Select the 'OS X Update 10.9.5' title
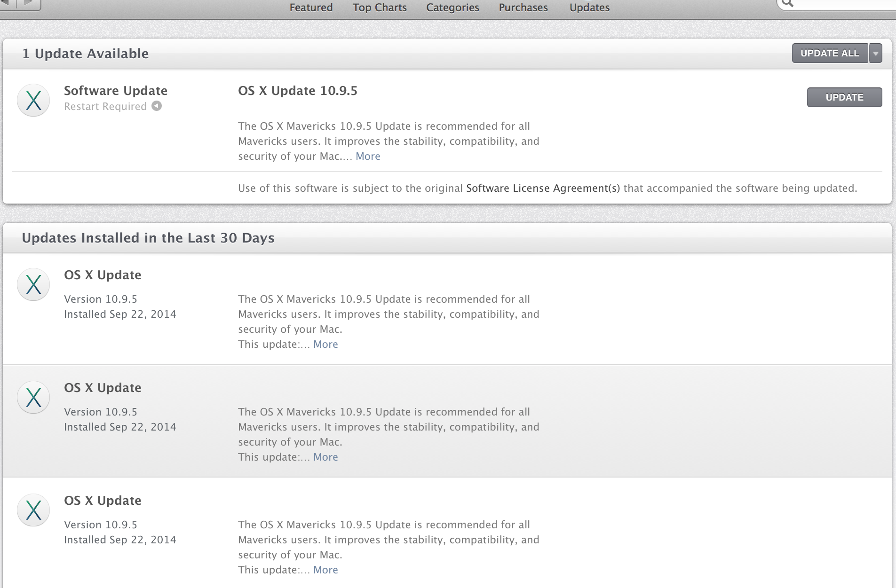 298,91
